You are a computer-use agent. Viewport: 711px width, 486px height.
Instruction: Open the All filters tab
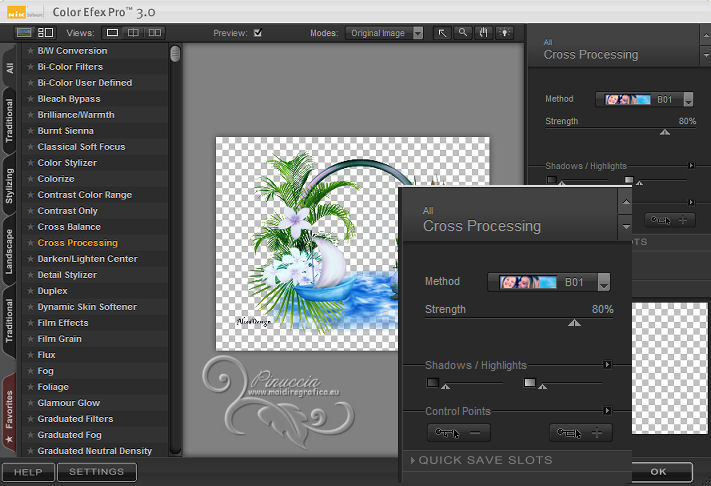pos(10,68)
